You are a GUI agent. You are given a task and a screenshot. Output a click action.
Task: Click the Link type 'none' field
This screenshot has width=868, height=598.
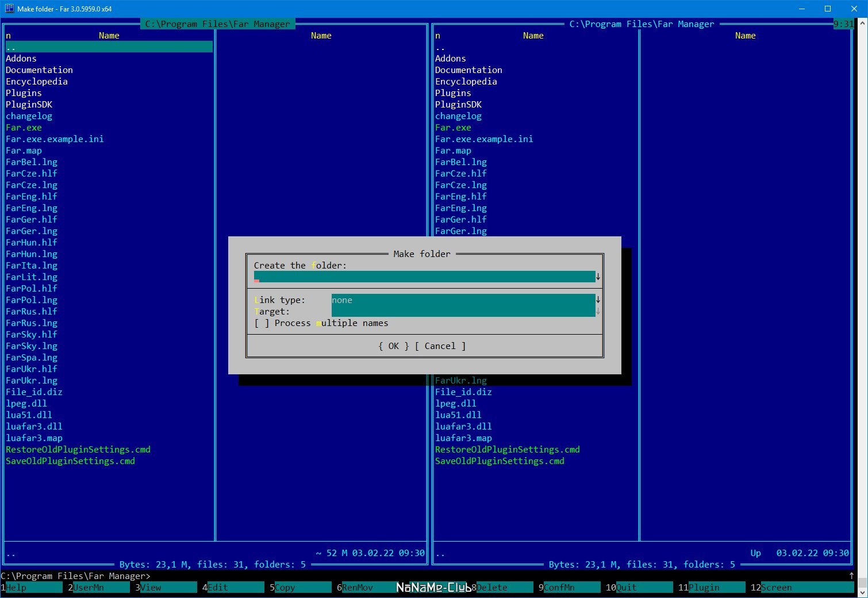[x=463, y=300]
